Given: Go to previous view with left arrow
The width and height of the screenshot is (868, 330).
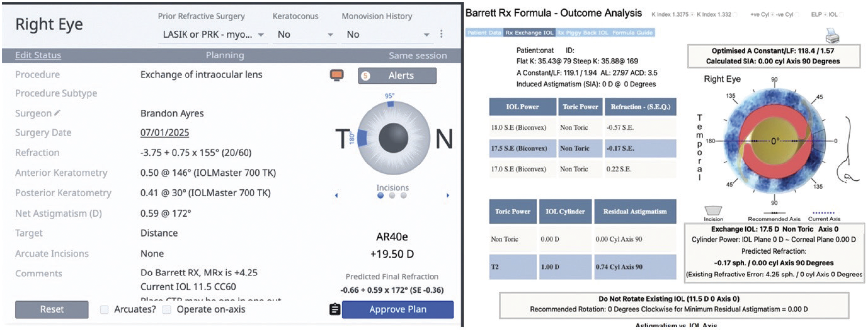Looking at the screenshot, I should pos(336,195).
